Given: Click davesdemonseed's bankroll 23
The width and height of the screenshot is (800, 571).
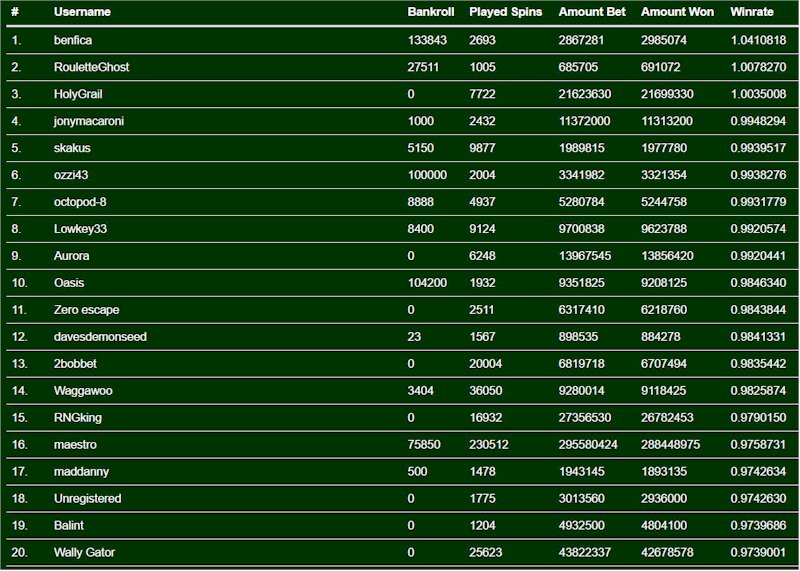Looking at the screenshot, I should click(414, 337).
